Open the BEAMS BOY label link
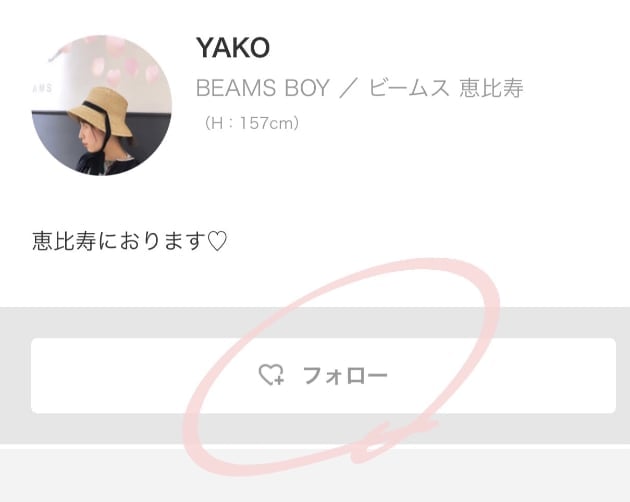 (x=263, y=88)
